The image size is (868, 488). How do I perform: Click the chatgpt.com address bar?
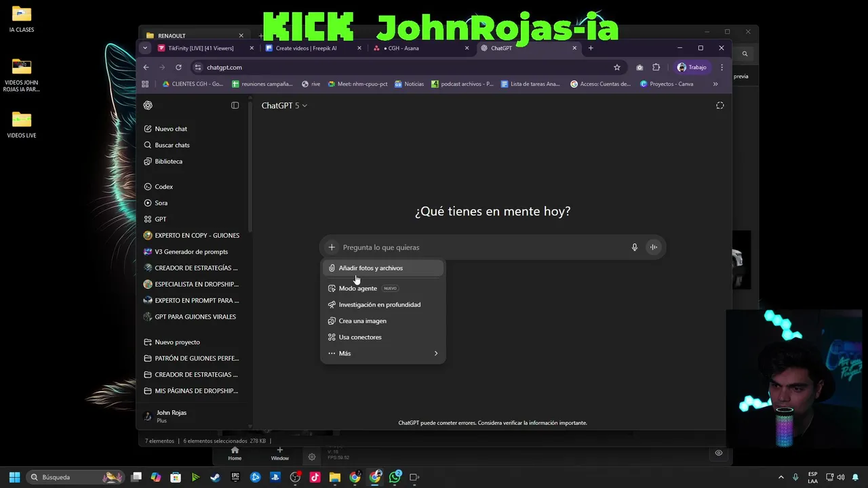tap(407, 67)
